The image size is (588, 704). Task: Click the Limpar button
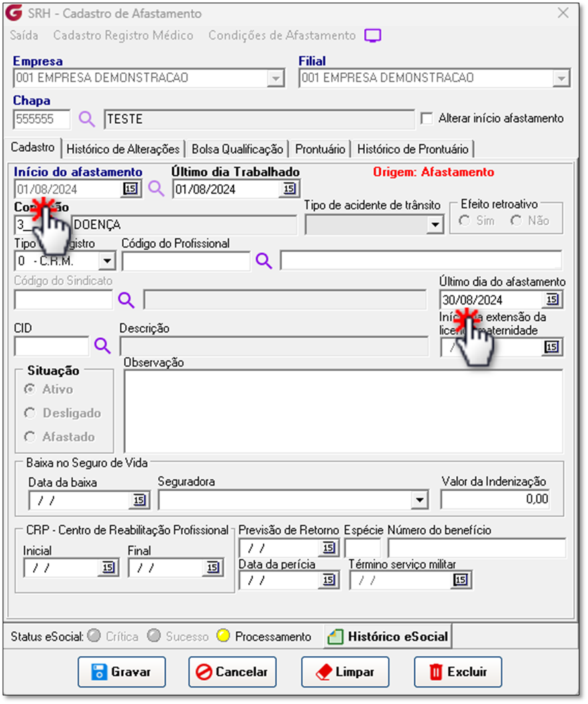(345, 672)
